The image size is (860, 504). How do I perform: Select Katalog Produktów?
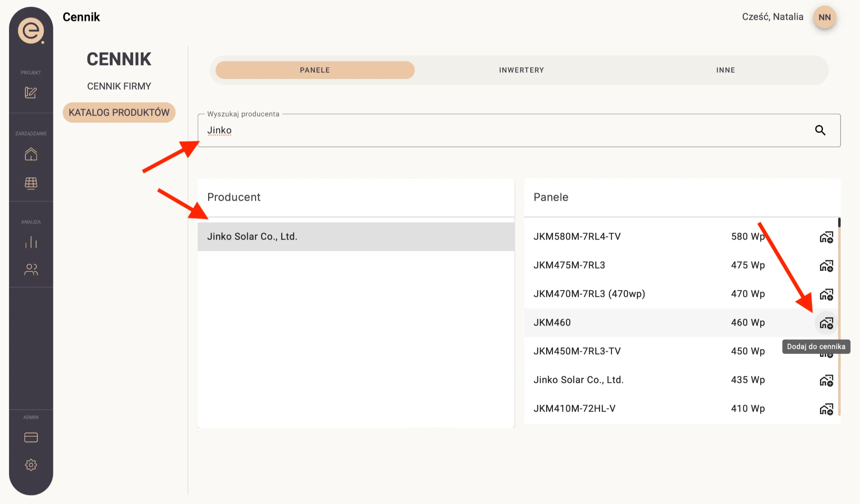click(119, 113)
